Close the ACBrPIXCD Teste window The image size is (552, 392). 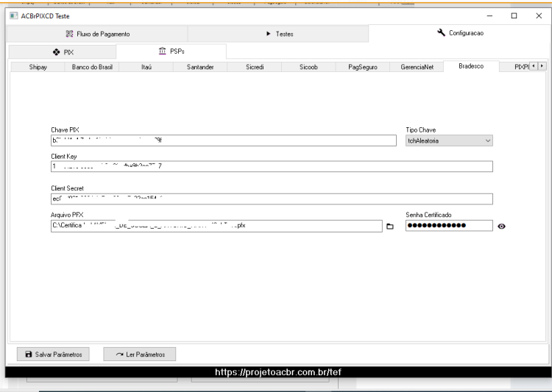(539, 16)
